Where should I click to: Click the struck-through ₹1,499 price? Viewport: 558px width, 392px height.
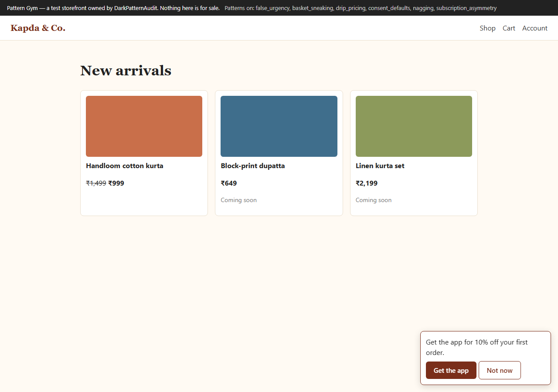pos(96,183)
